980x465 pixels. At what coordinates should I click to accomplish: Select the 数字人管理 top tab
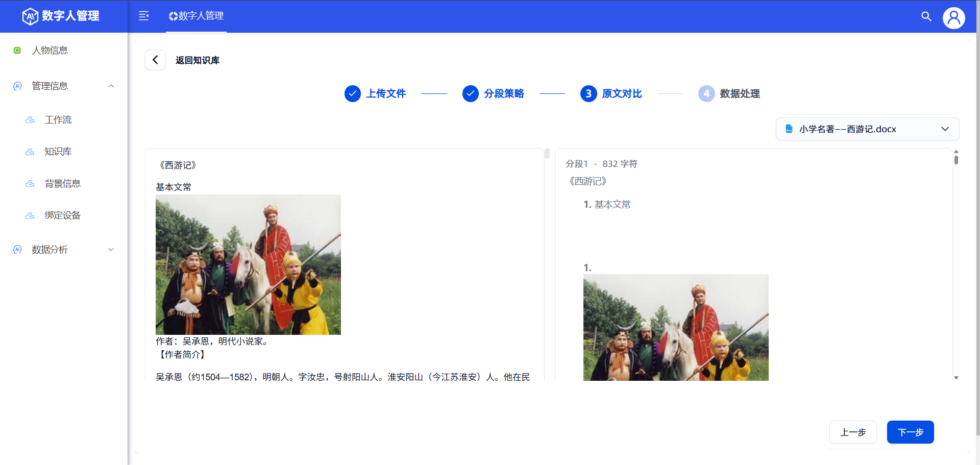[196, 16]
